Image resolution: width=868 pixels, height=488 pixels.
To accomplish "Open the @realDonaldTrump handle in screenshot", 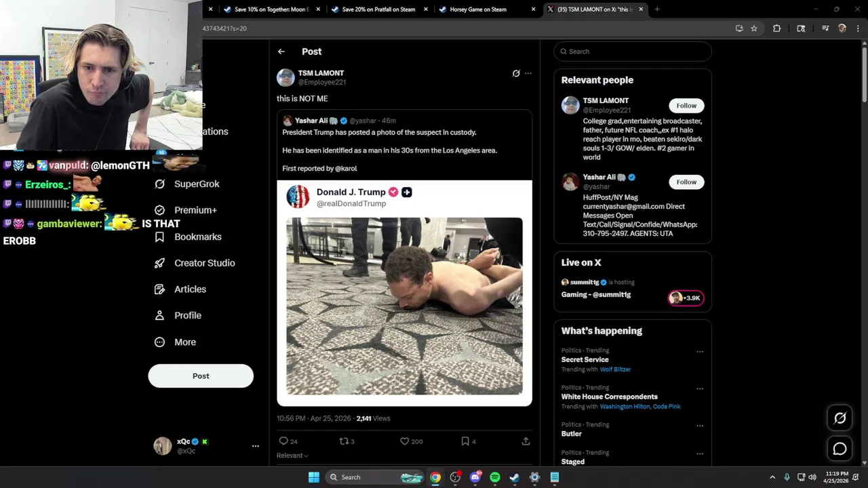I will (351, 203).
